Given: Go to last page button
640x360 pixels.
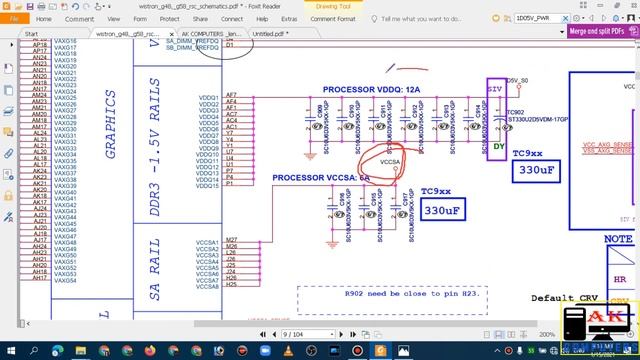Looking at the screenshot, I should [x=353, y=334].
